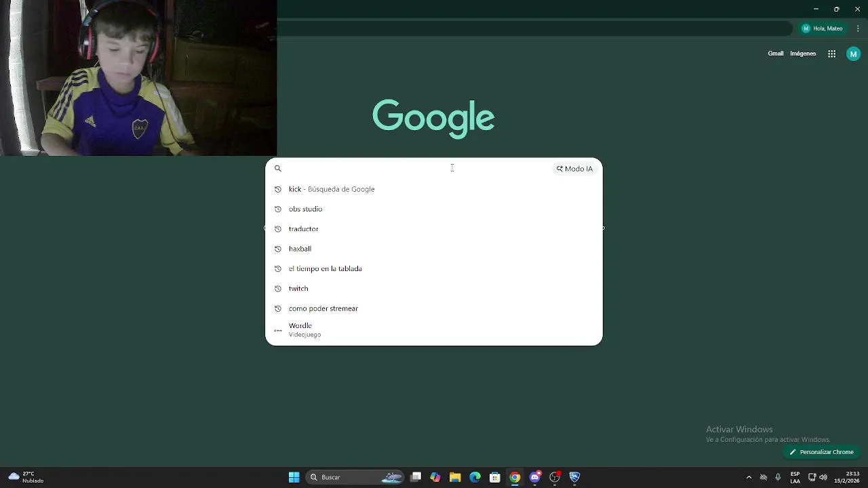
Task: Click history clock icon beside 'haxball'
Action: [x=277, y=249]
